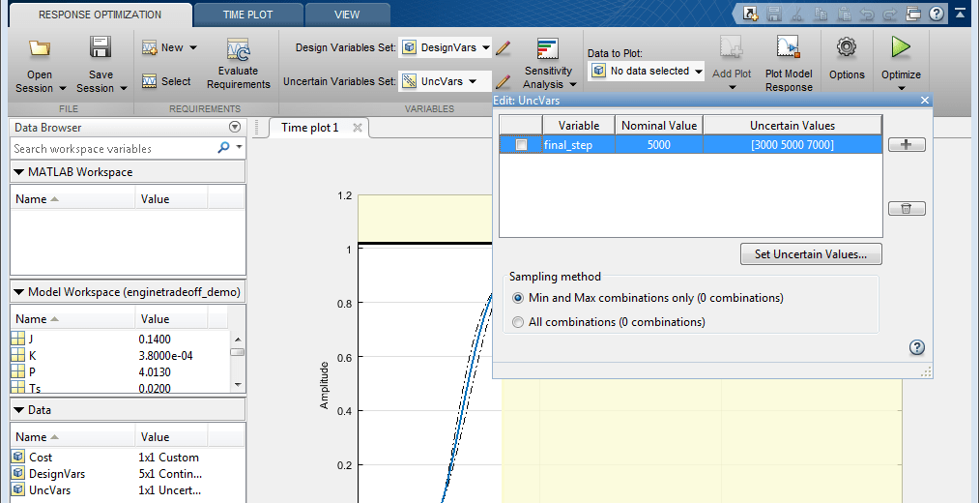Switch to the Time Plot ribbon tab
Viewport: 980px width, 503px height.
point(248,15)
